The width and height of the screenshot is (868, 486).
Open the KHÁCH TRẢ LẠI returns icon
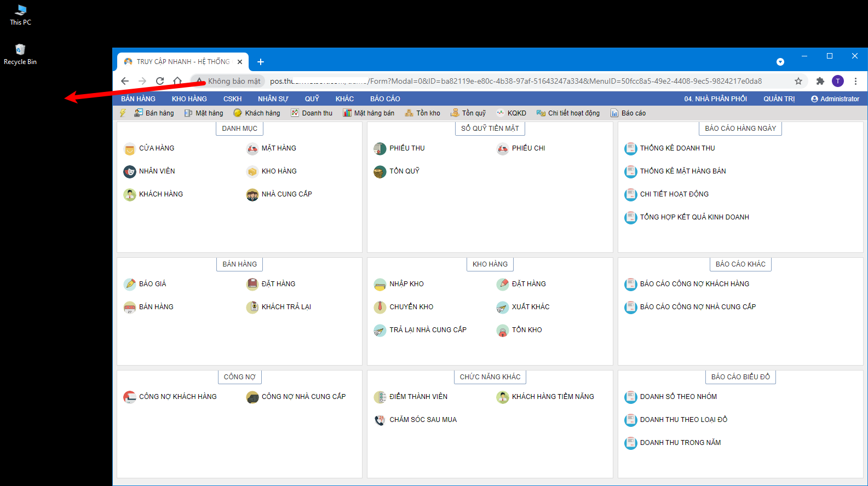point(252,307)
